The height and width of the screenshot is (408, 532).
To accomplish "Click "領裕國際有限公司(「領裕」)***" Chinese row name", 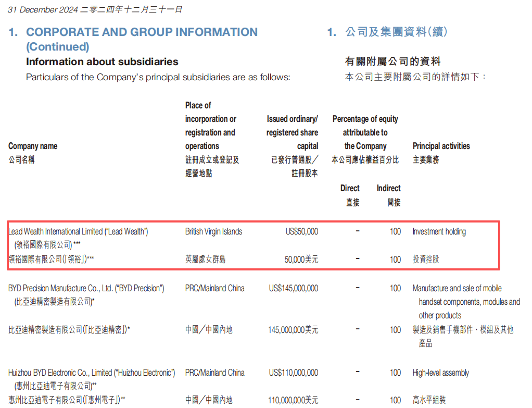I will 51,259.
